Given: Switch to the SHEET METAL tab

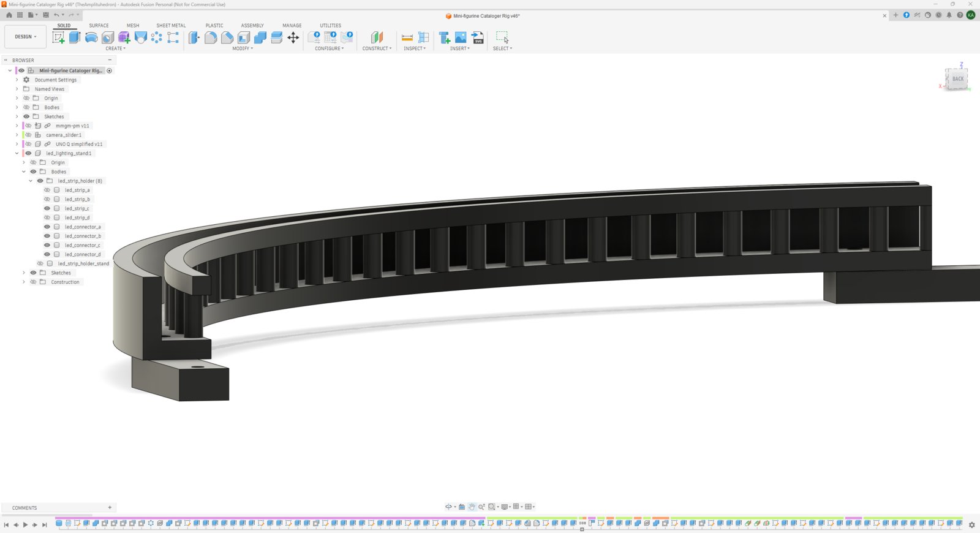Looking at the screenshot, I should (x=171, y=26).
